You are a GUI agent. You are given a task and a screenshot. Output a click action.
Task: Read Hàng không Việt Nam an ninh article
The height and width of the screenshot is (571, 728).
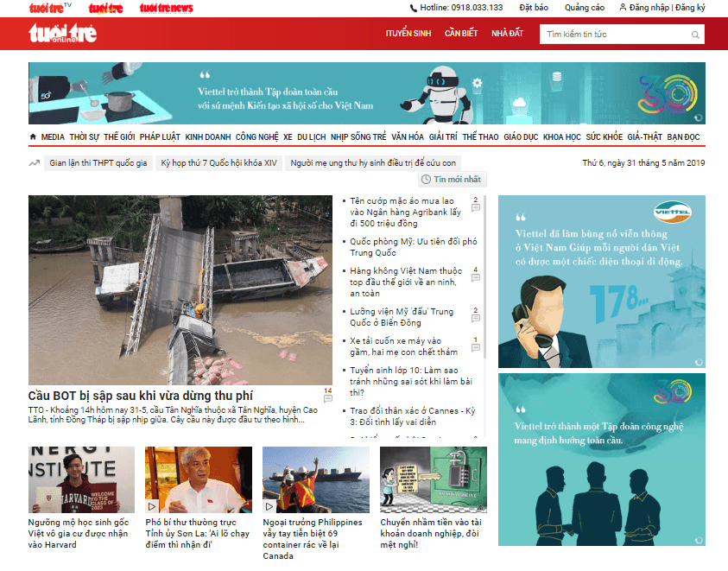[x=406, y=282]
